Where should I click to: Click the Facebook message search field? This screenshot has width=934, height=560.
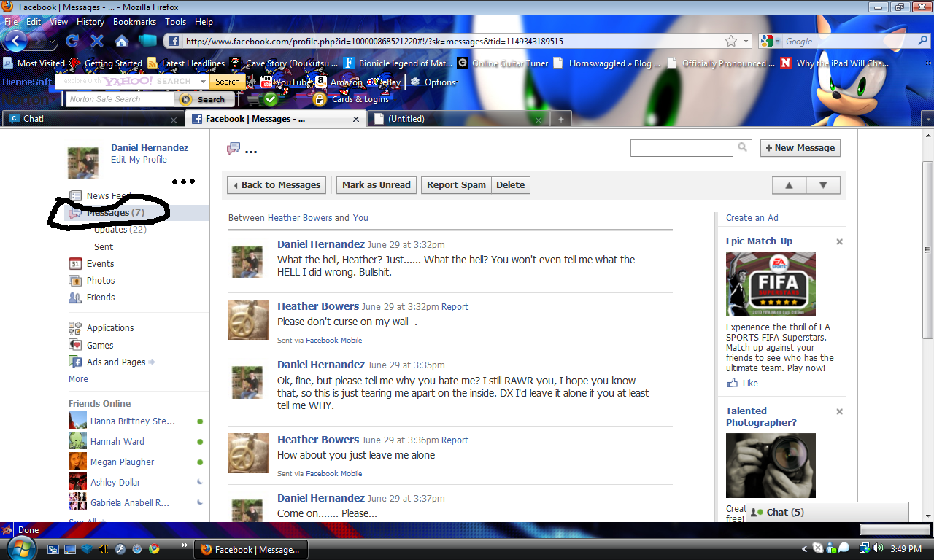pos(682,147)
